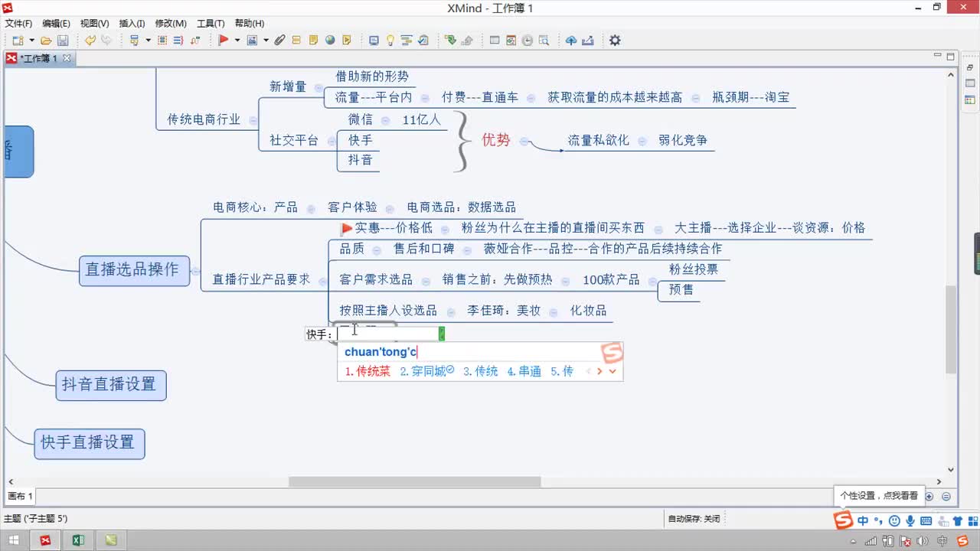The image size is (980, 551).
Task: Attach a file using the paperclip icon
Action: click(x=279, y=40)
